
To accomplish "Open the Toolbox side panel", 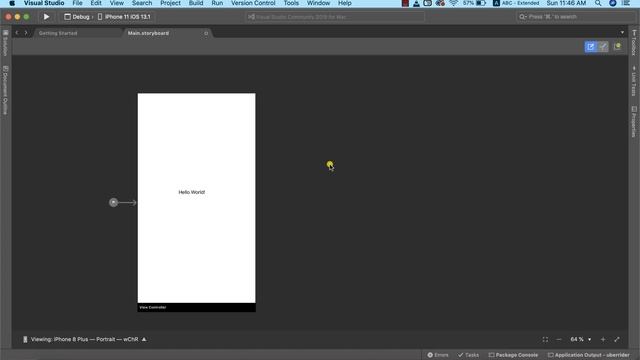I will pyautogui.click(x=634, y=42).
